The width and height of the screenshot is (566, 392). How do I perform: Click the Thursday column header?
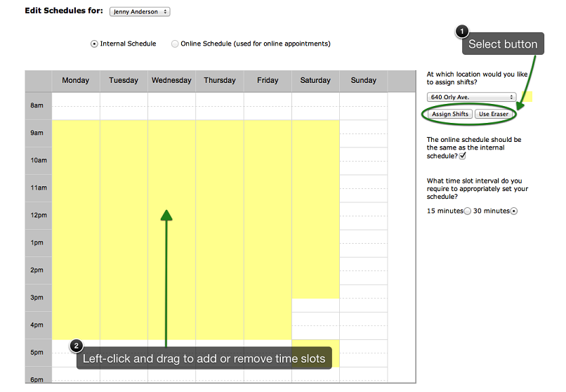pyautogui.click(x=220, y=81)
